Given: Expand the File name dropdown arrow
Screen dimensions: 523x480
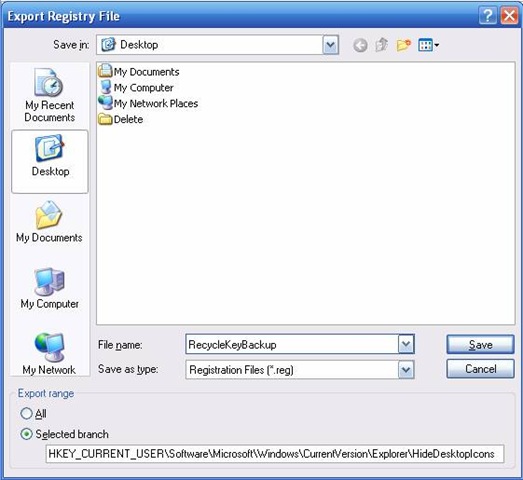Looking at the screenshot, I should (x=406, y=344).
